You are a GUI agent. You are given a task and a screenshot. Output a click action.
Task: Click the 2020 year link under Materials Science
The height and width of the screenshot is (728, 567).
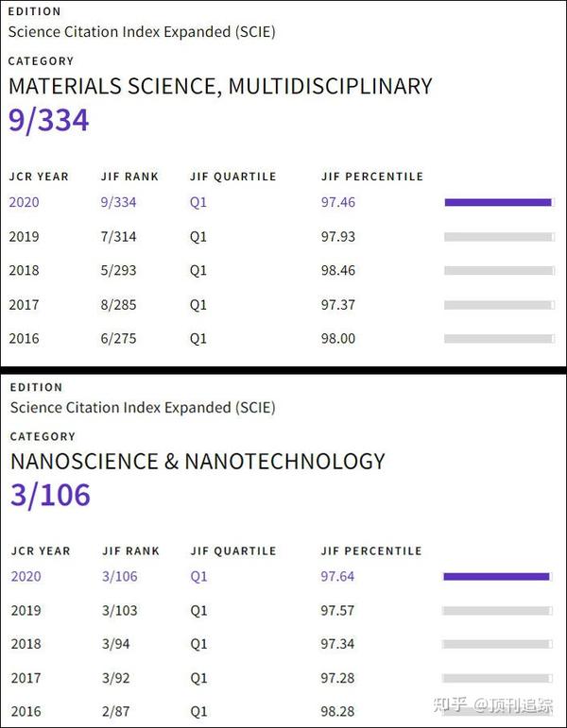25,202
